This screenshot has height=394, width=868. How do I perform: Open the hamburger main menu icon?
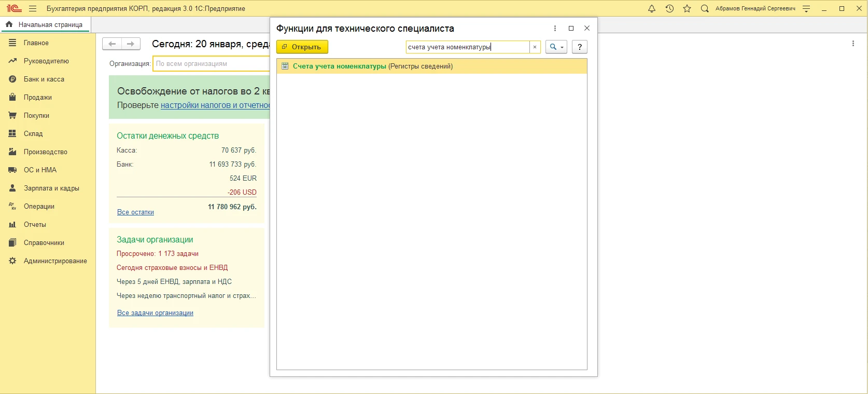(33, 9)
